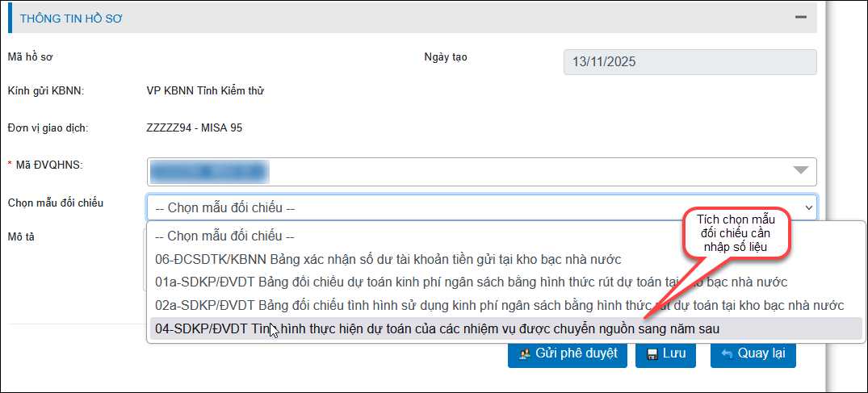The height and width of the screenshot is (393, 868).
Task: Choose the 04-SDKP/ĐVDT template option
Action: 436,328
